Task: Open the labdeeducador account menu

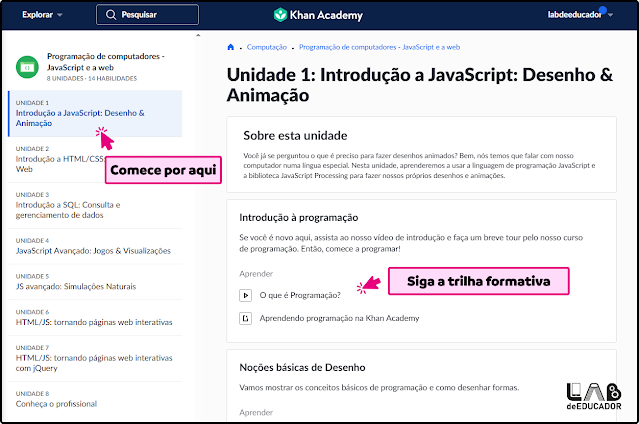Action: pos(580,15)
